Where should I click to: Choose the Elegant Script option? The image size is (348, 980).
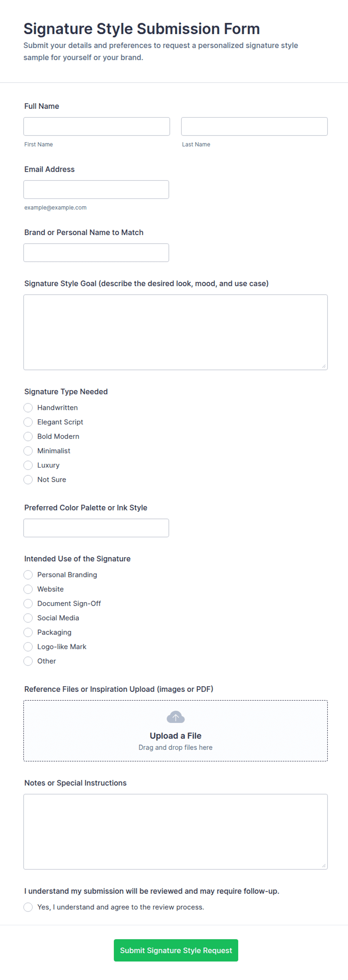tap(28, 422)
